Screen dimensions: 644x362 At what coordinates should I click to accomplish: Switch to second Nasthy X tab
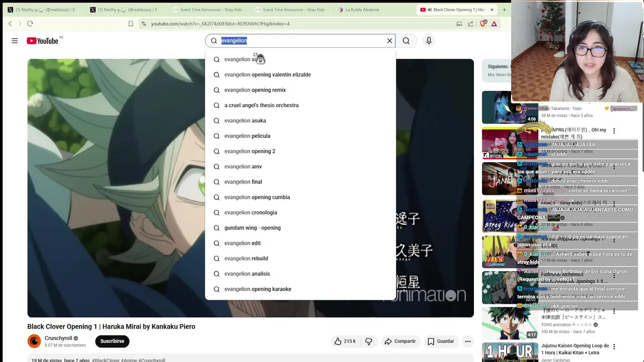click(125, 10)
